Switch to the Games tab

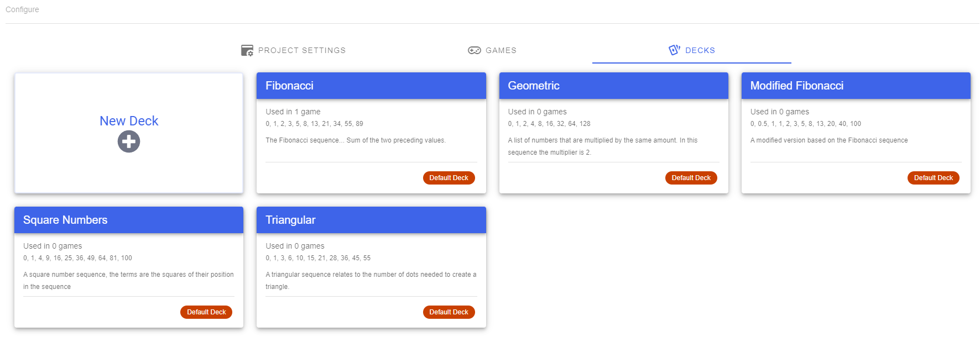point(492,50)
